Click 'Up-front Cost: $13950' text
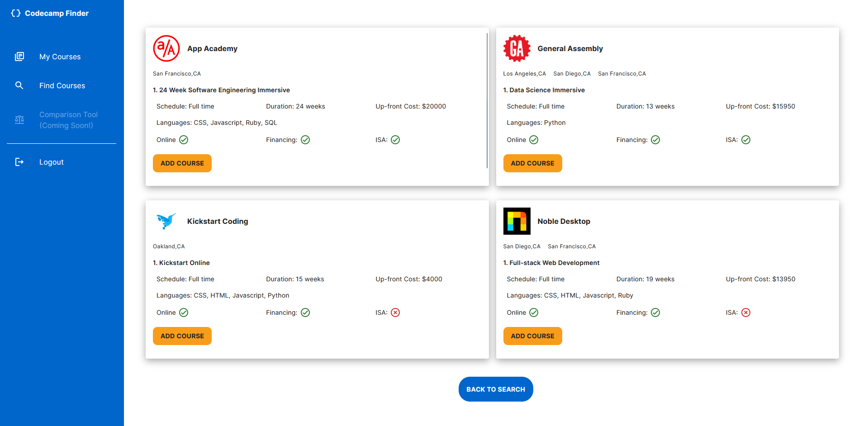The image size is (868, 426). tap(760, 279)
